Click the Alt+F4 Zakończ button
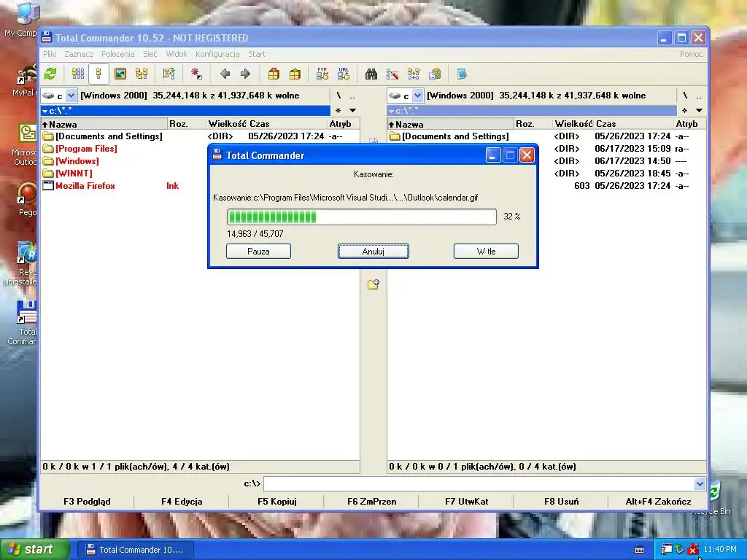The image size is (747, 560). point(658,502)
